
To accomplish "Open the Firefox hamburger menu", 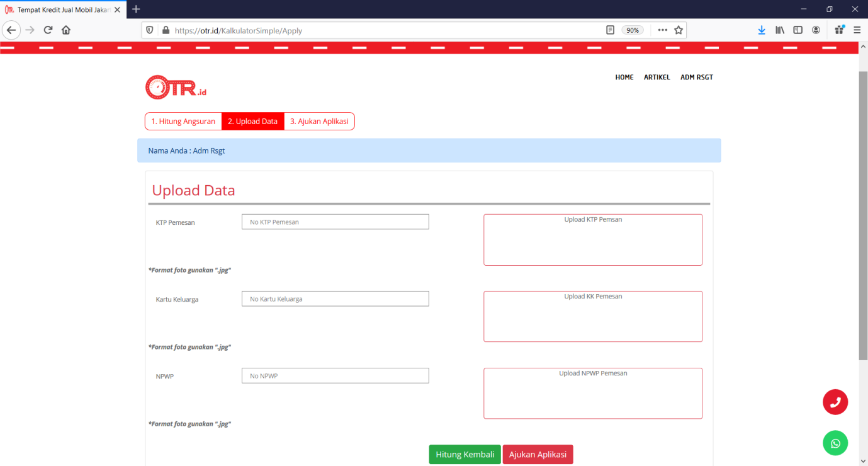I will (x=857, y=30).
